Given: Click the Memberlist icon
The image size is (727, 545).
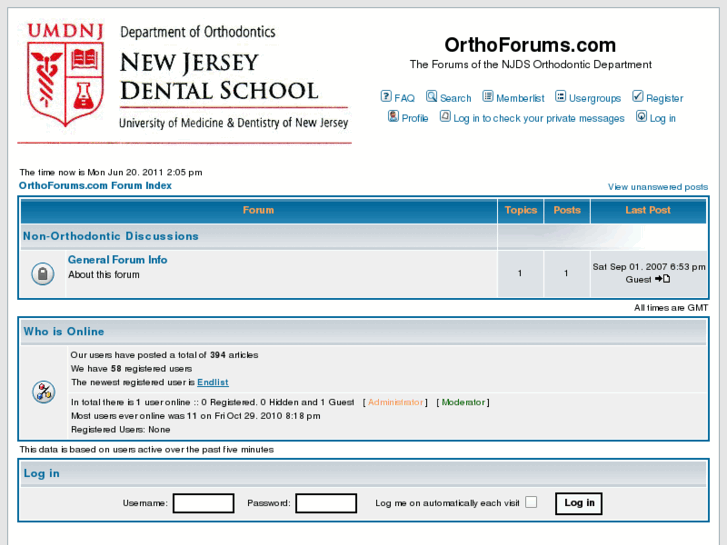Looking at the screenshot, I should click(487, 96).
